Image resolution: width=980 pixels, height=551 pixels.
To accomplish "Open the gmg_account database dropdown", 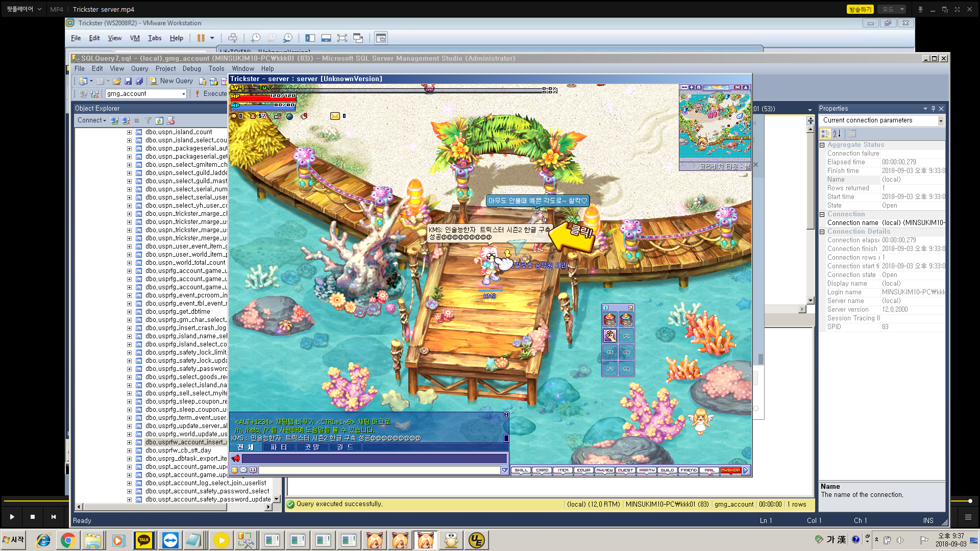I will (183, 94).
